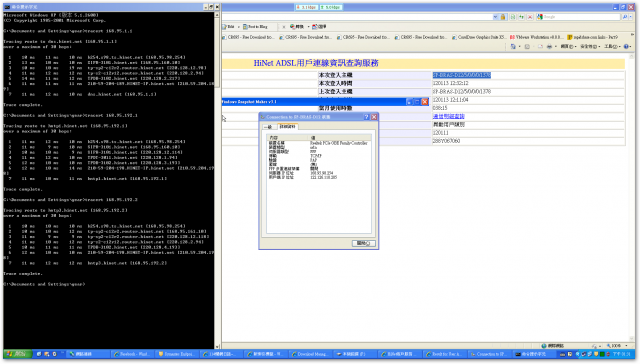The image size is (640, 364).
Task: Click the first speed indicator tab at top
Action: coord(307,7)
